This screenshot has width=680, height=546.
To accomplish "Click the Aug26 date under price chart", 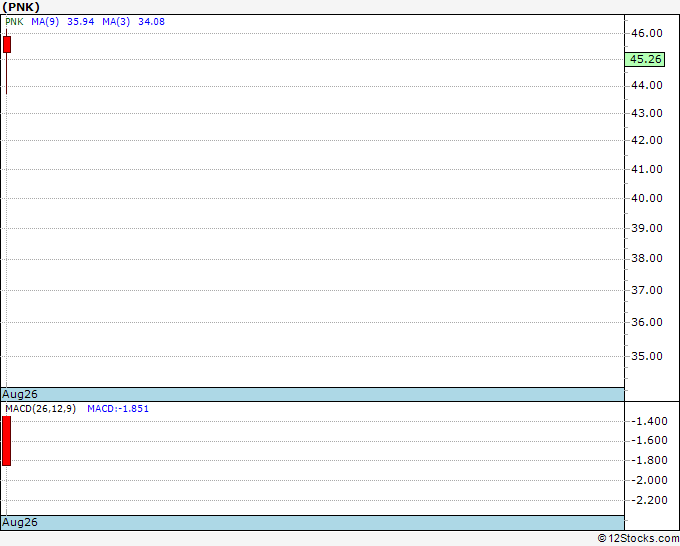I will coord(20,394).
